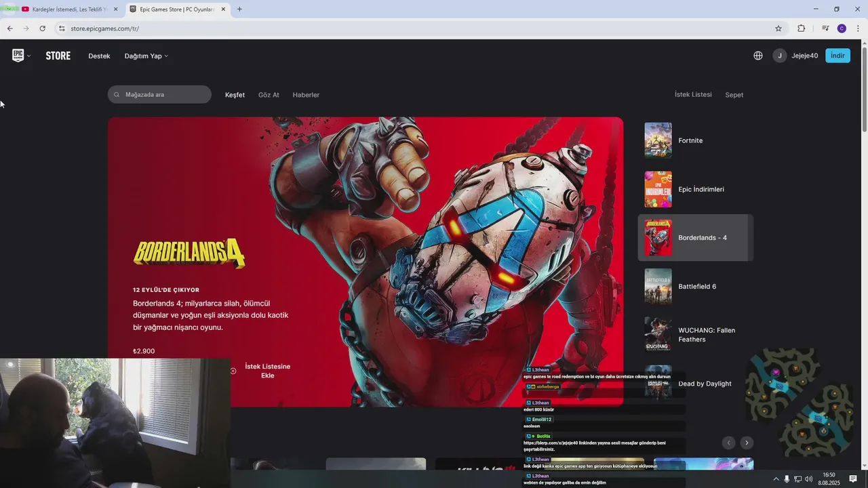Viewport: 868px width, 488px height.
Task: Bookmark this page with star icon
Action: pyautogui.click(x=778, y=28)
